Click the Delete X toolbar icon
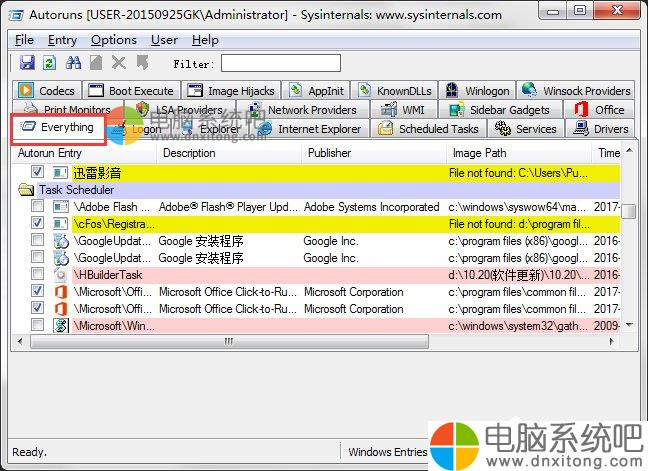Image resolution: width=648 pixels, height=471 pixels. (119, 63)
